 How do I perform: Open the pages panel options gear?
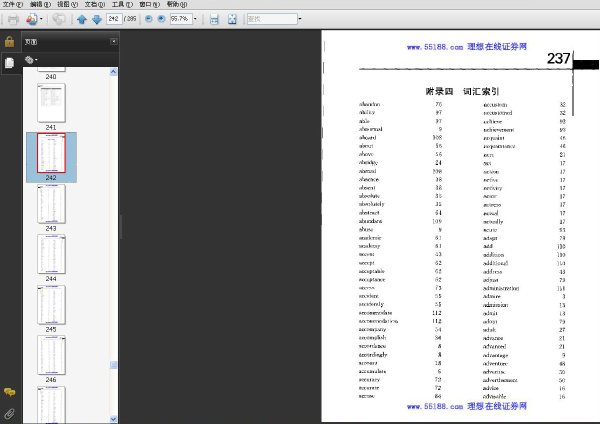pos(31,60)
